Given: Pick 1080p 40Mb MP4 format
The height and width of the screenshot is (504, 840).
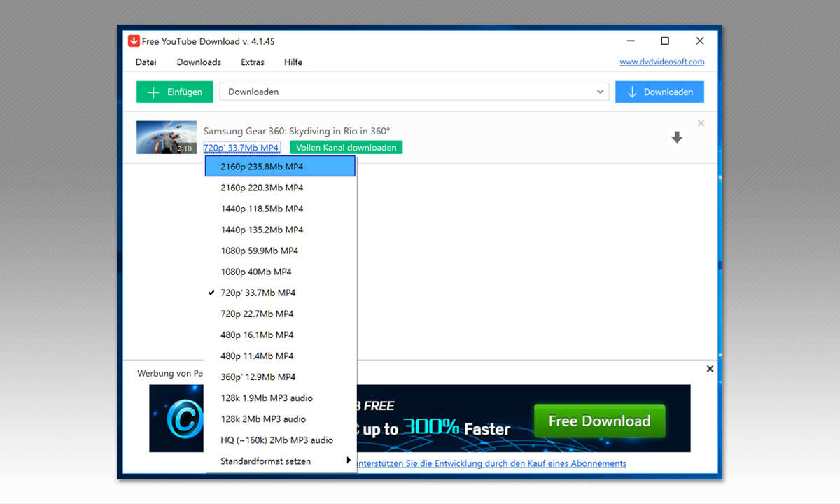Looking at the screenshot, I should [281, 272].
